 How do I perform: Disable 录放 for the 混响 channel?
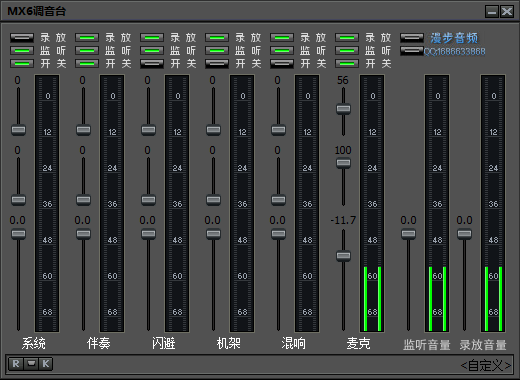pos(282,38)
